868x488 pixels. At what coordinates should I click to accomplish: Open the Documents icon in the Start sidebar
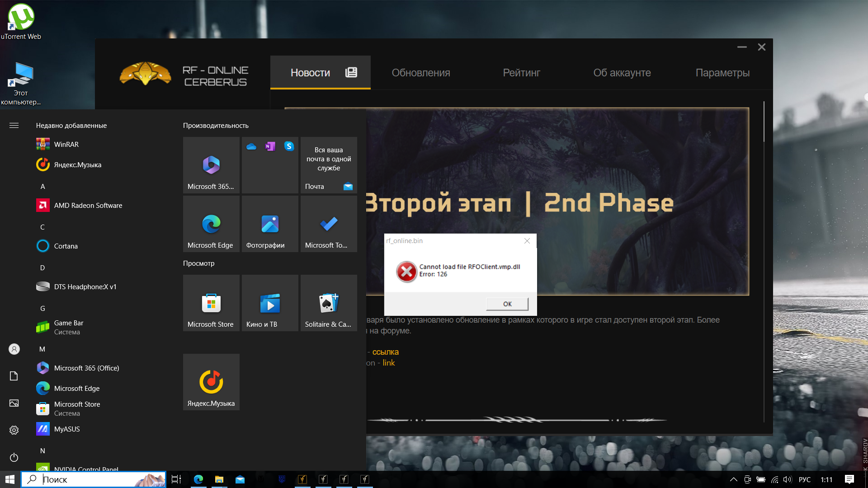14,376
